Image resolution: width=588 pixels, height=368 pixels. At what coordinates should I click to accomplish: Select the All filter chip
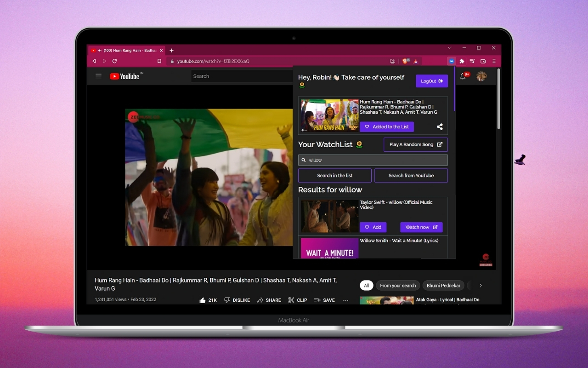pos(367,286)
